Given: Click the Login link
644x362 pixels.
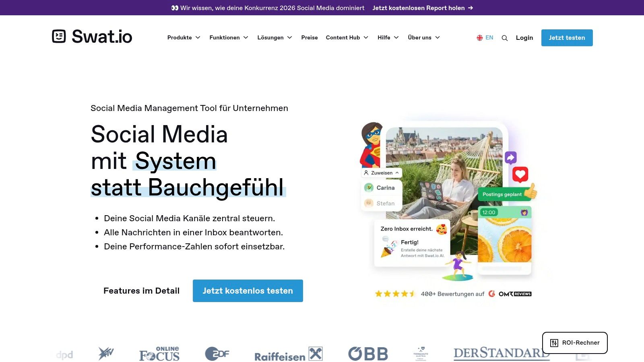Looking at the screenshot, I should click(x=524, y=37).
